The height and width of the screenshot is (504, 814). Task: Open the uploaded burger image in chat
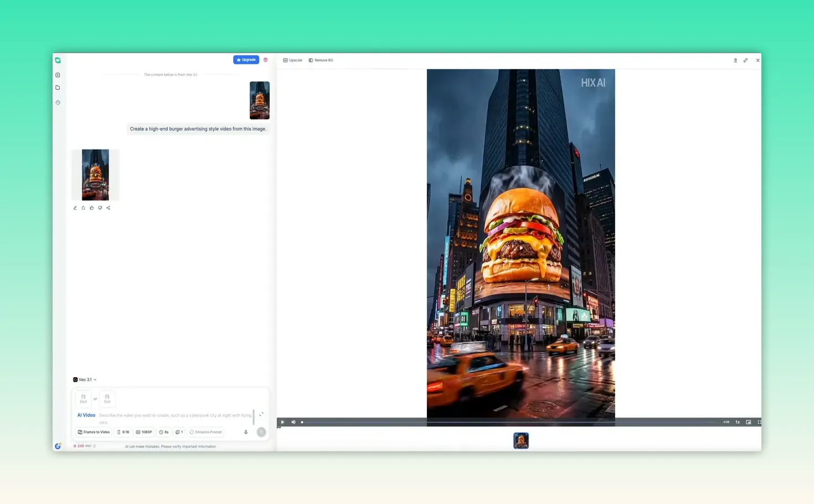point(260,100)
